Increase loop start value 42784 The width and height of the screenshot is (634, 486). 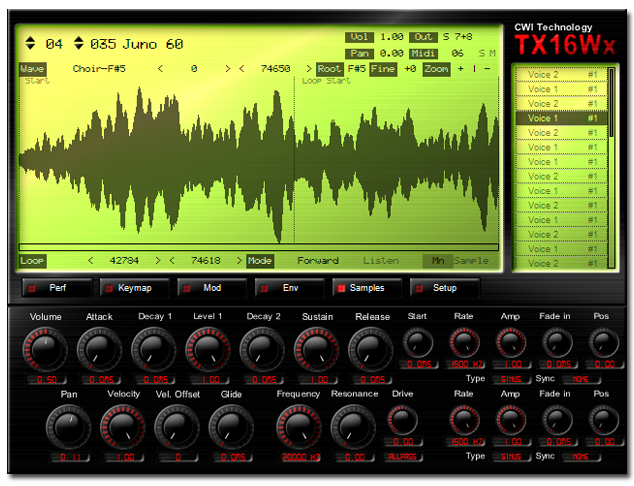tap(158, 261)
